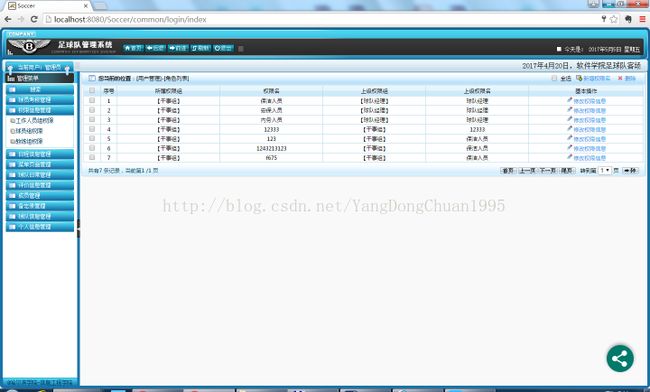Tick the checkbox for row 1

92,100
